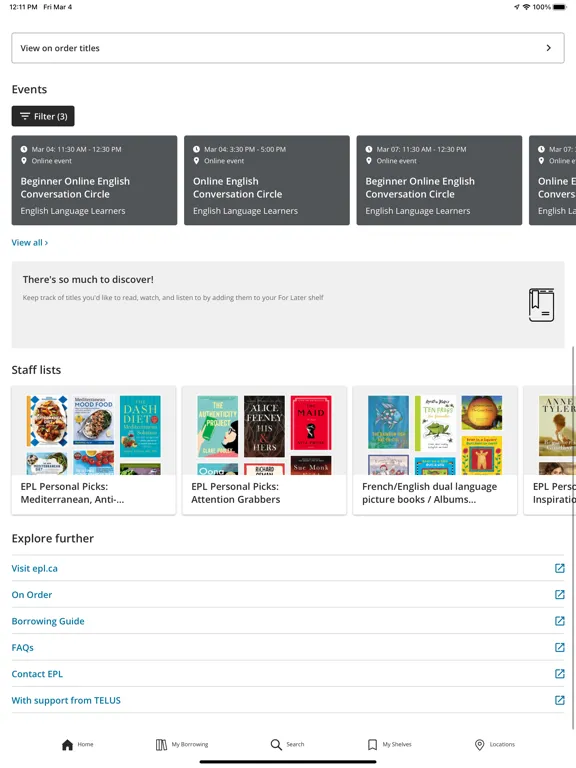Click the Explore further heading
This screenshot has width=576, height=768.
[x=52, y=538]
